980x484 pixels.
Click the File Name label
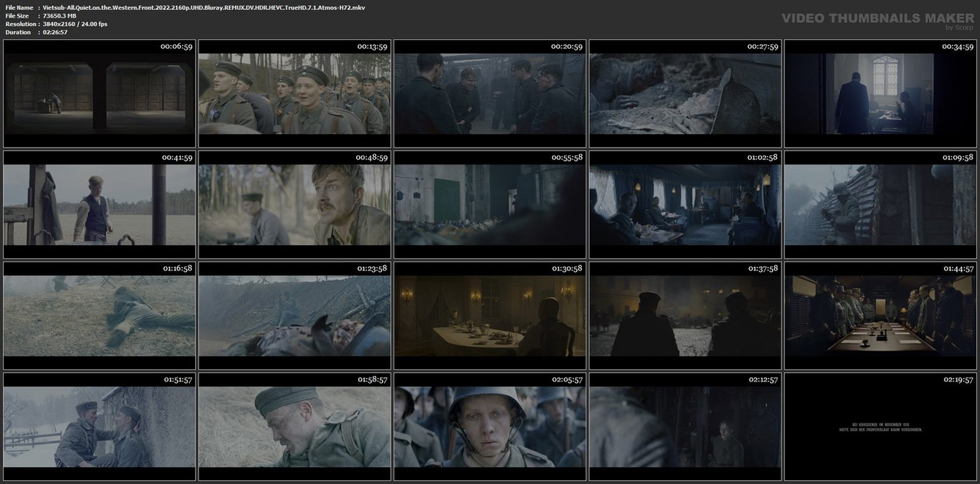point(19,7)
